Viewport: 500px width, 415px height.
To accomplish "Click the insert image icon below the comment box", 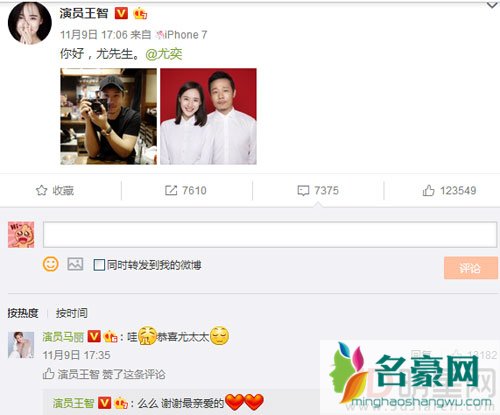I will 75,264.
